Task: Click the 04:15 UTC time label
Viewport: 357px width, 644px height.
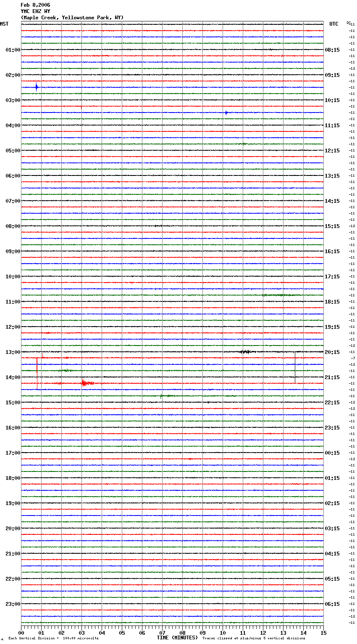Action: pyautogui.click(x=332, y=554)
